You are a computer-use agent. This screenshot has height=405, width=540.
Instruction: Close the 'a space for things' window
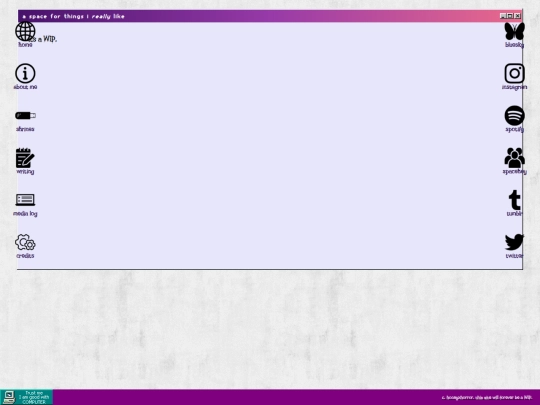(517, 16)
